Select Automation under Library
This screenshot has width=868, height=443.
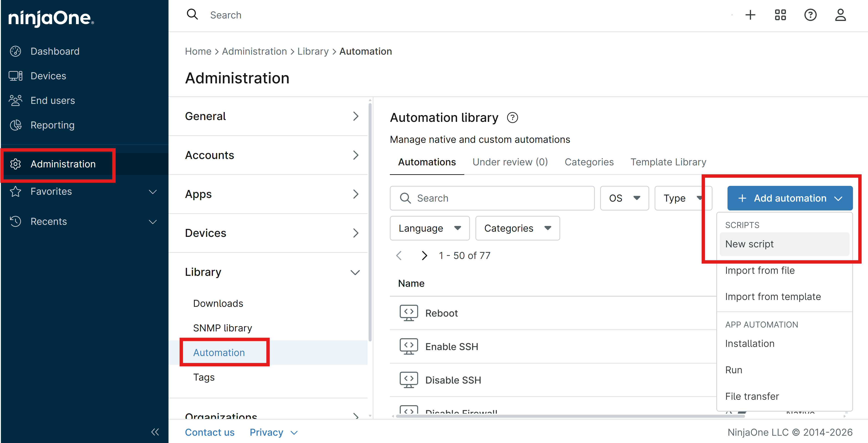[219, 353]
